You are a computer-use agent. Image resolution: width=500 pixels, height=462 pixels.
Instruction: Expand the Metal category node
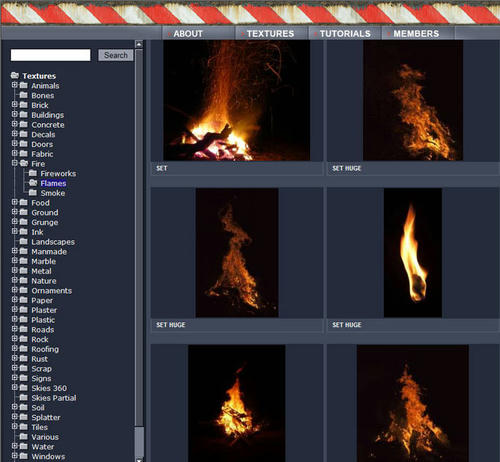point(14,270)
